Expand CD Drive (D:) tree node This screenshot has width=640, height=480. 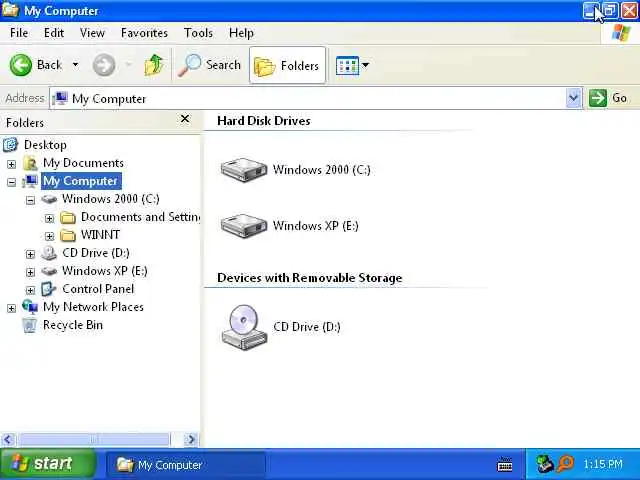point(30,254)
